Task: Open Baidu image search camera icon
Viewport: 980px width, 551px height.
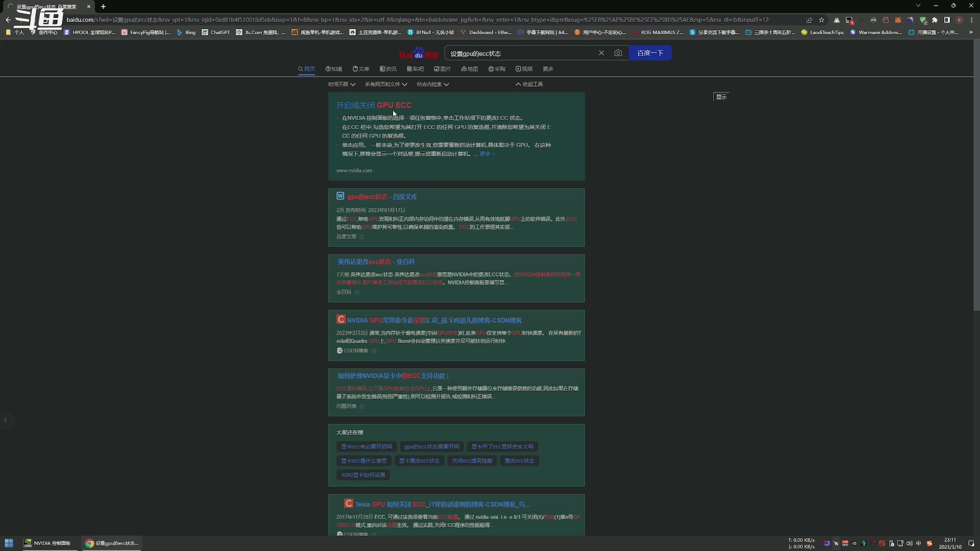Action: click(x=618, y=53)
